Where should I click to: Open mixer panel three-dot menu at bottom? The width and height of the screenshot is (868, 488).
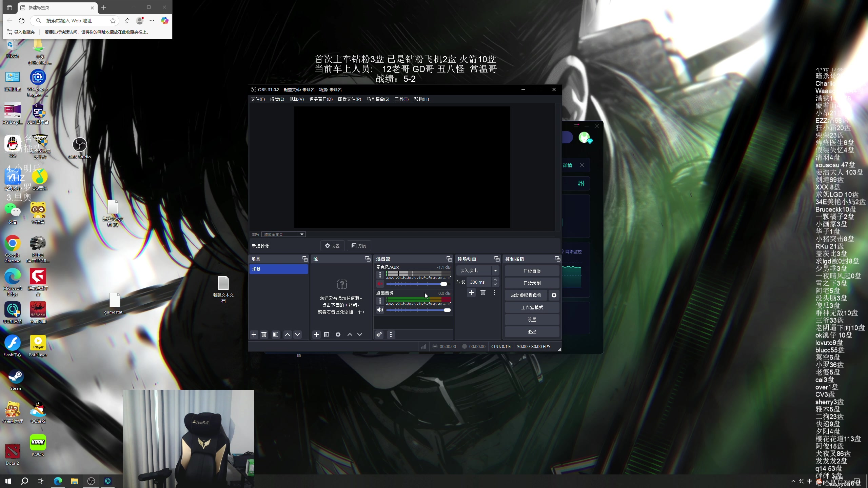pyautogui.click(x=391, y=334)
